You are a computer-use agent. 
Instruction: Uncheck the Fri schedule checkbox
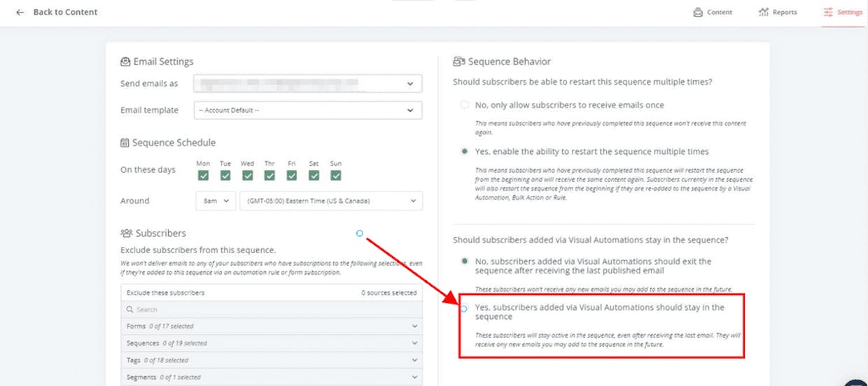pyautogui.click(x=291, y=176)
